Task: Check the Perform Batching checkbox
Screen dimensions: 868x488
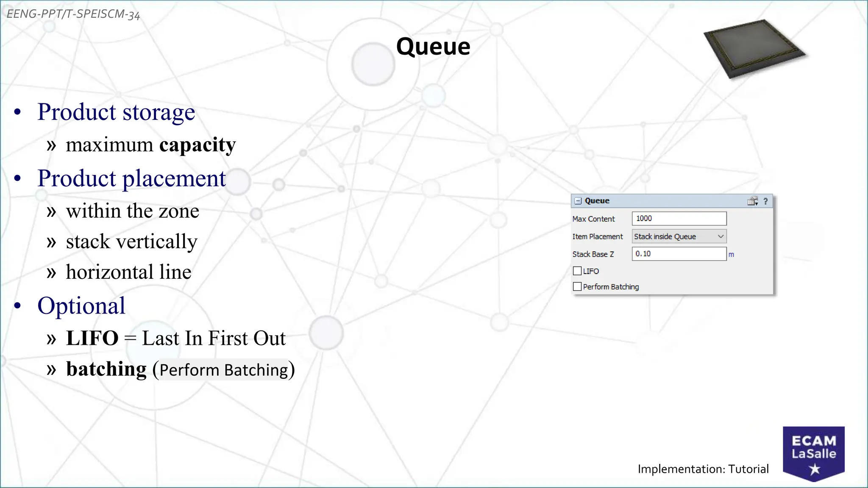Action: [x=577, y=287]
